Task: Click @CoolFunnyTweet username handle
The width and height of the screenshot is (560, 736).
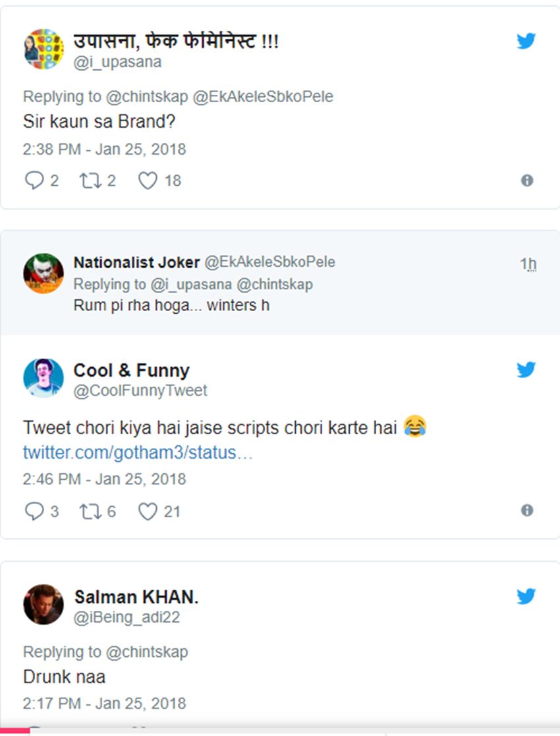Action: [140, 391]
